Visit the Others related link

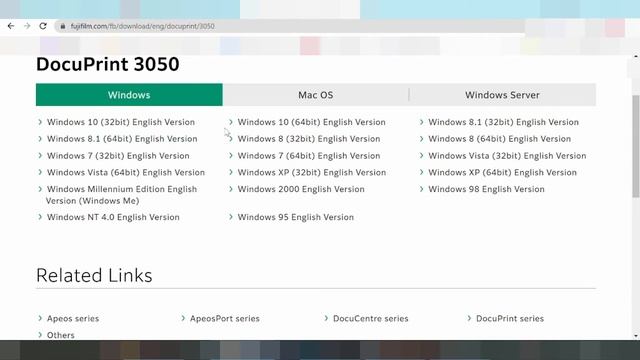coord(60,335)
